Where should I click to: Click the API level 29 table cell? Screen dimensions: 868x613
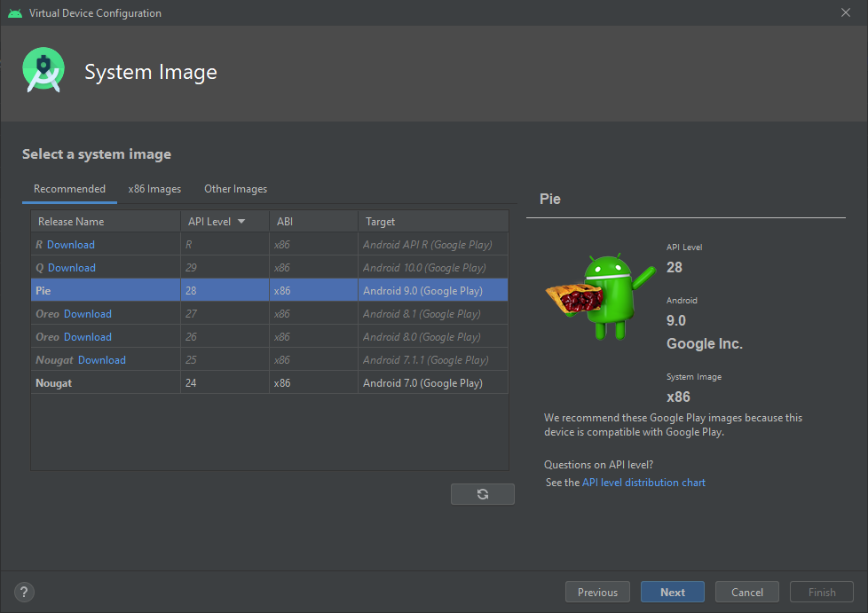click(225, 268)
